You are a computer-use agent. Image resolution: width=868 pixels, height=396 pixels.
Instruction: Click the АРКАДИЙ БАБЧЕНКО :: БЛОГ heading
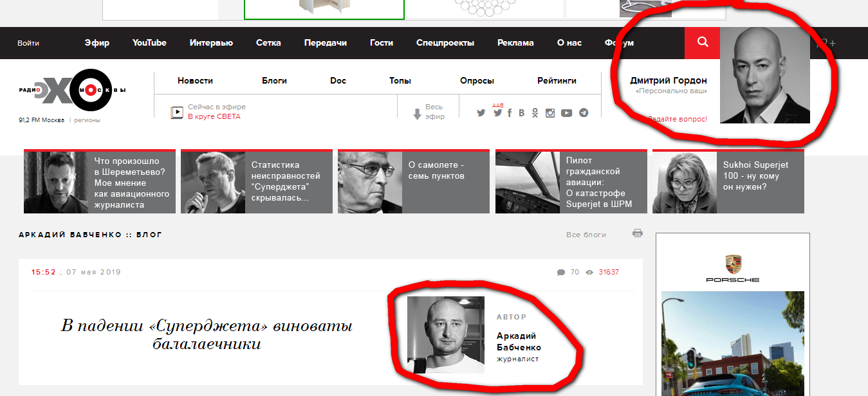pyautogui.click(x=90, y=235)
